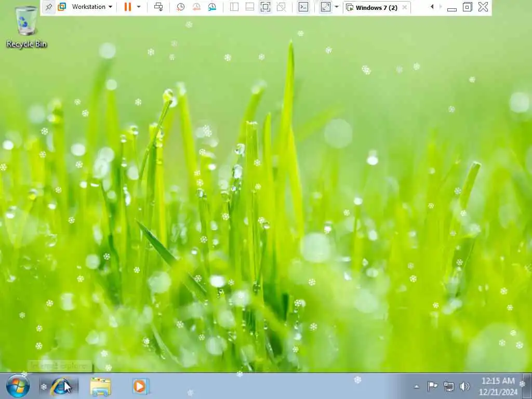Restore the VMware window from fullscreen
This screenshot has width=532, height=399.
tap(467, 7)
